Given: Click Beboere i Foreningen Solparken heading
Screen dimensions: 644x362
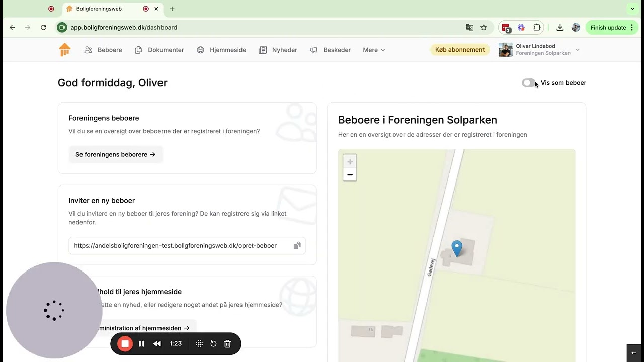Looking at the screenshot, I should (418, 120).
